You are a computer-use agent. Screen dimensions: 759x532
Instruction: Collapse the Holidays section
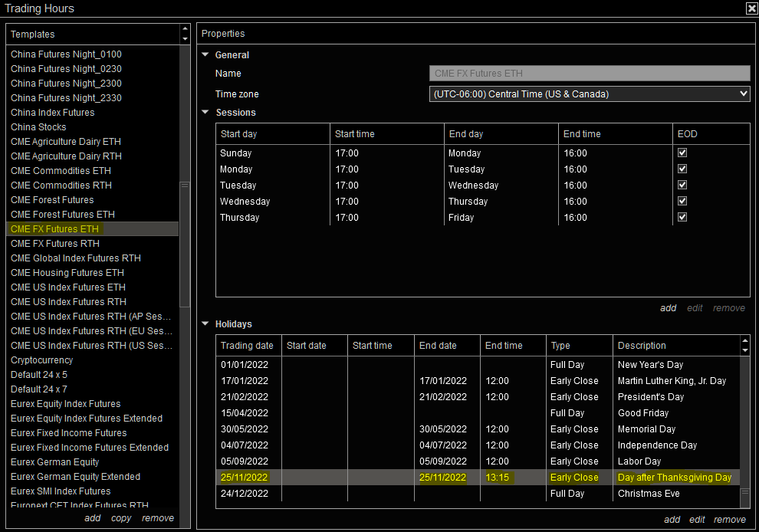205,324
